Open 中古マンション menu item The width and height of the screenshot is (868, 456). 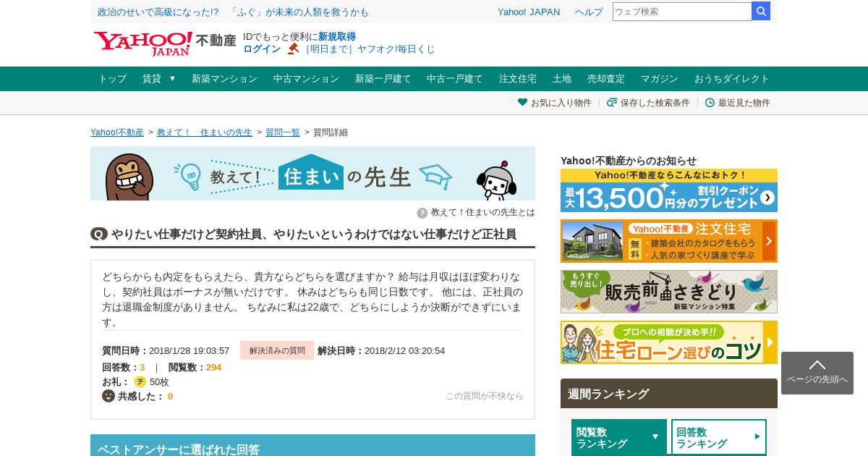click(306, 79)
